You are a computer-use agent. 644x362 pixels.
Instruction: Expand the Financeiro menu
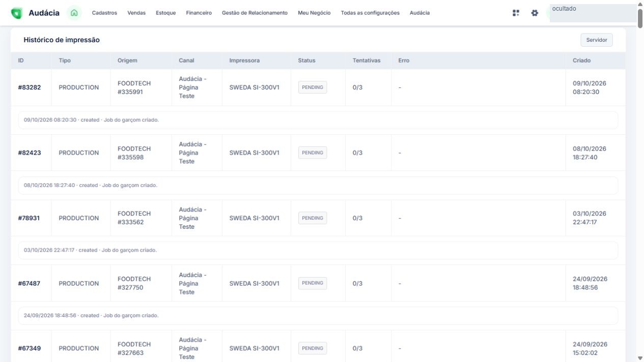click(199, 13)
